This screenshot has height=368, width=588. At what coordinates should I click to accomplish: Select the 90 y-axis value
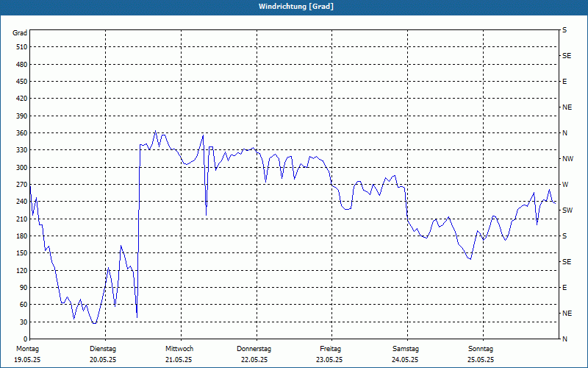(24, 288)
